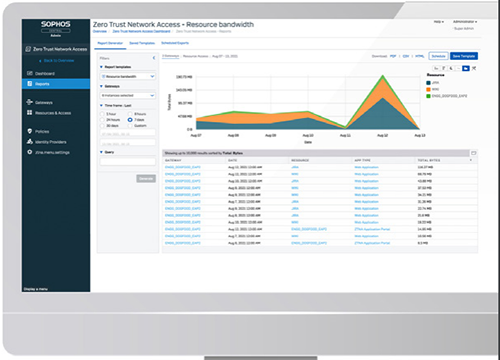Collapse the Time frame section
This screenshot has height=360, width=500.
(x=101, y=105)
